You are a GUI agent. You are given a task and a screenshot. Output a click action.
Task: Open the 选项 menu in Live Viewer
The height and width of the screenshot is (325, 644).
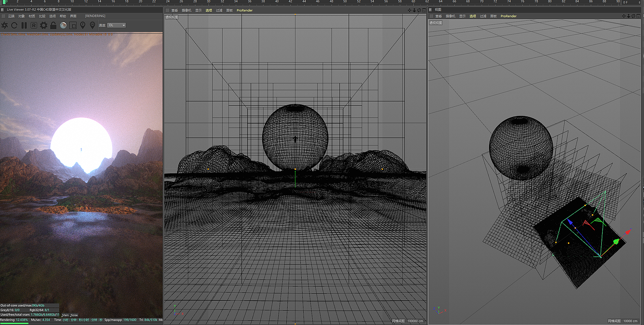pos(52,16)
